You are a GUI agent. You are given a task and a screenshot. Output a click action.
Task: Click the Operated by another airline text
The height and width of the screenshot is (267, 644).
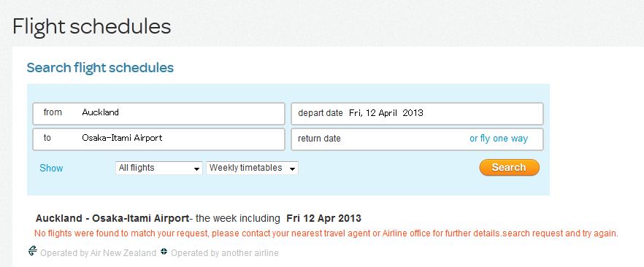click(225, 253)
